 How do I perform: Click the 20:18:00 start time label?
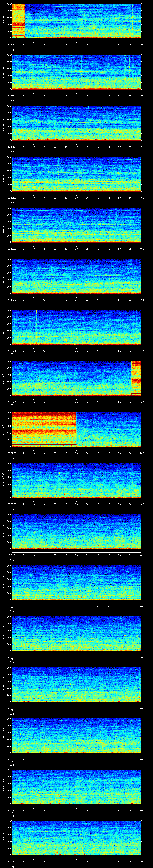point(12,249)
